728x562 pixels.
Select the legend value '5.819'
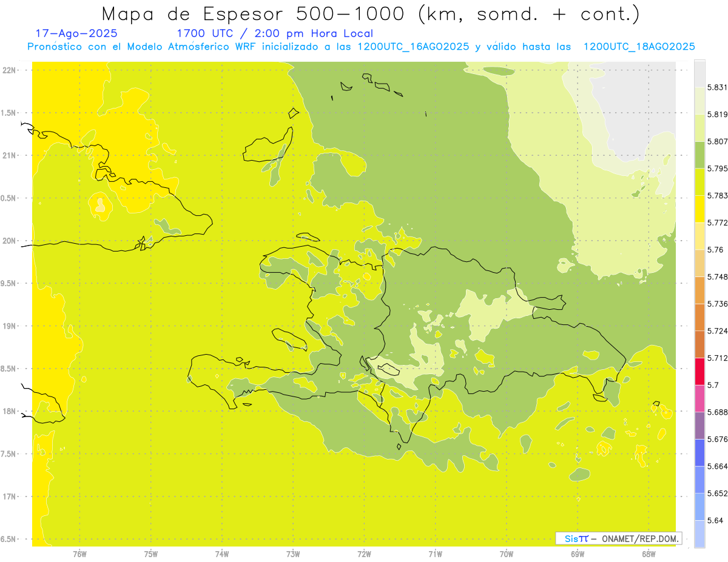717,114
